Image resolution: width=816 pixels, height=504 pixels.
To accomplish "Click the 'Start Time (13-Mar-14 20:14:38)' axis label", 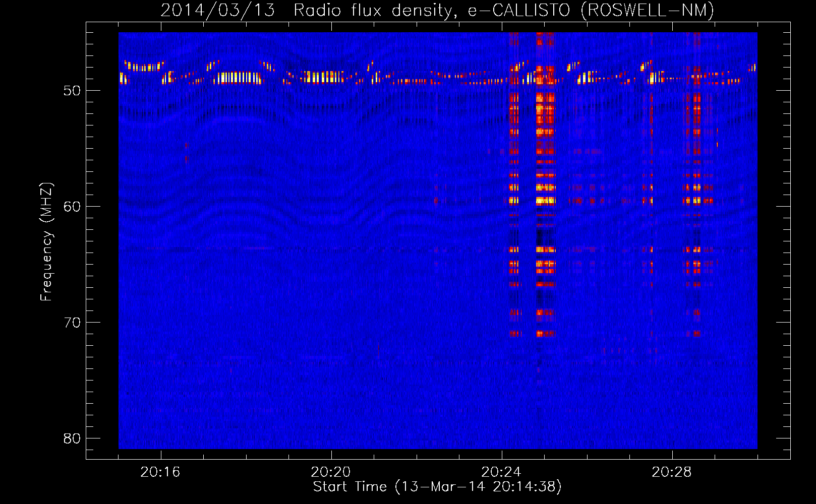I will click(x=437, y=487).
